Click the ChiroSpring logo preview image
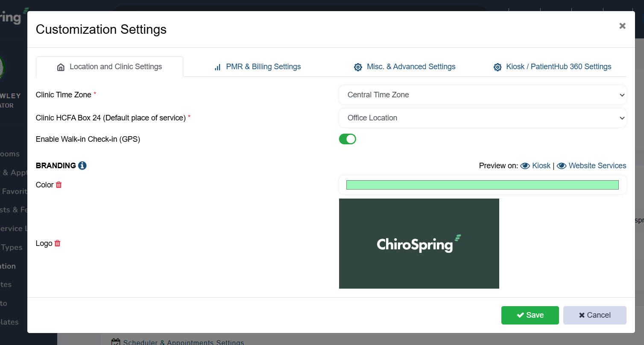 [419, 243]
